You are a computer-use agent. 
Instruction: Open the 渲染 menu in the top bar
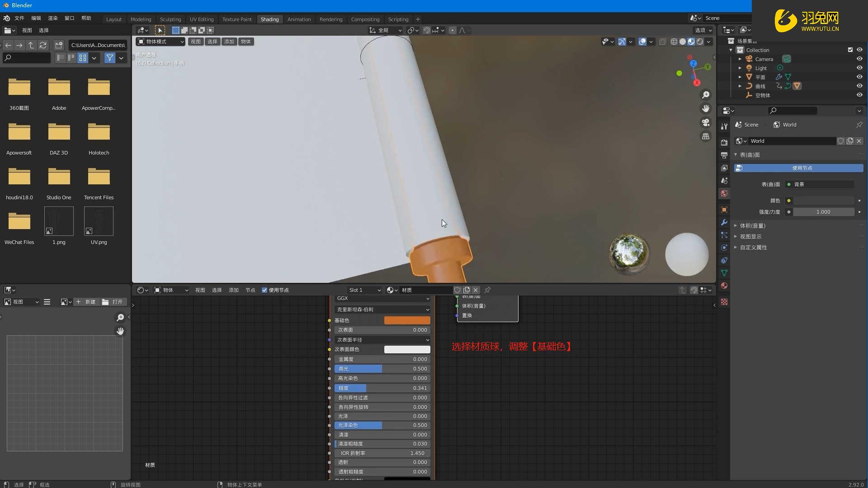point(52,18)
